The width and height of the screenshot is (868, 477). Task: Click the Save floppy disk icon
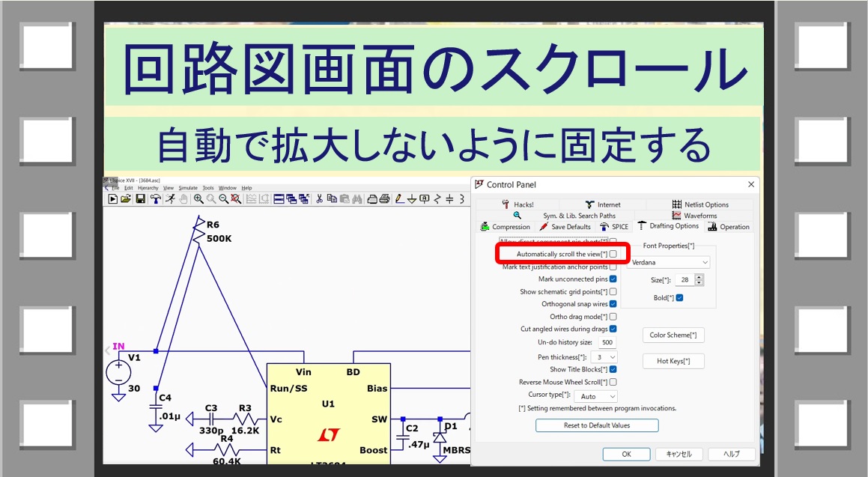[140, 199]
